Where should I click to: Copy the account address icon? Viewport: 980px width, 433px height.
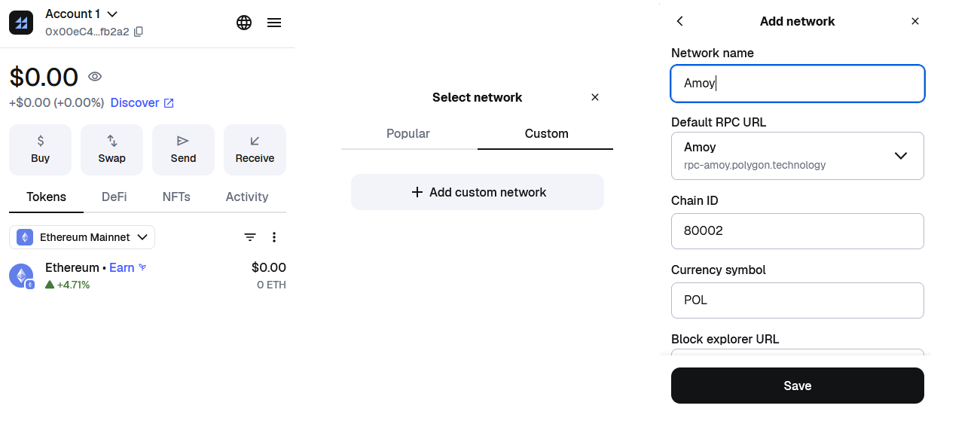[x=139, y=32]
